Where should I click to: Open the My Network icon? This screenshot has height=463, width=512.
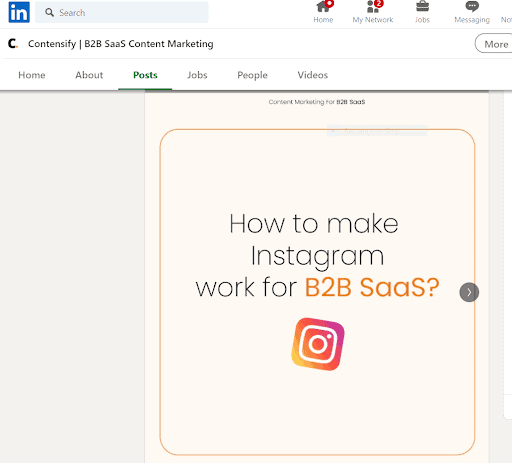pos(373,7)
